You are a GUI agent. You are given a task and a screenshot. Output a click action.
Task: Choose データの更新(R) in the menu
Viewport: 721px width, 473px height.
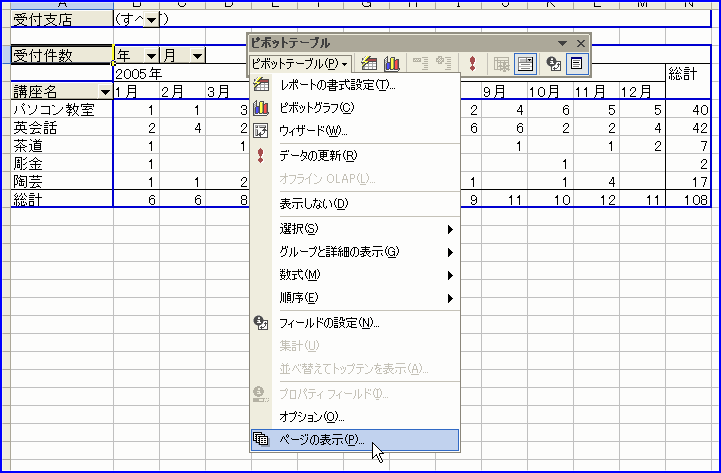[x=355, y=156]
